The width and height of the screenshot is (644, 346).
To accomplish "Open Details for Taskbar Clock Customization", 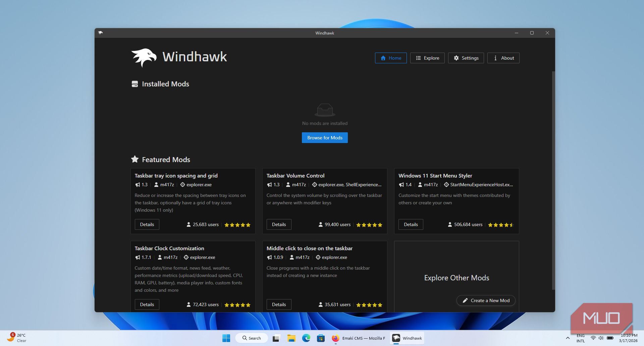I will pyautogui.click(x=147, y=304).
